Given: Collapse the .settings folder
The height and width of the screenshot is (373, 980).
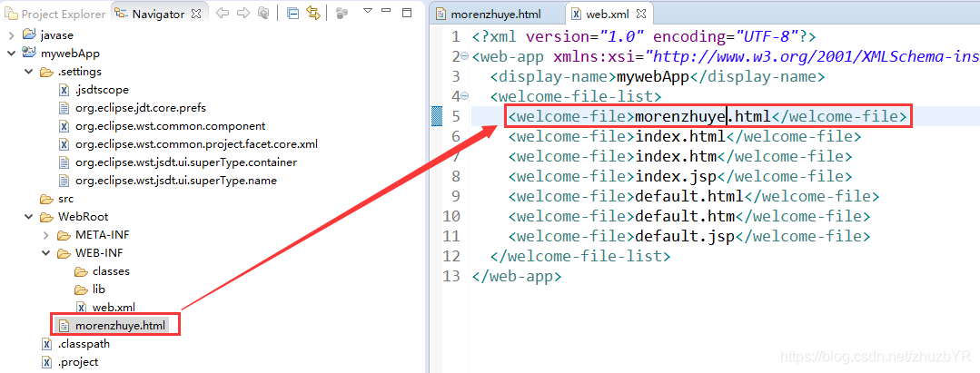Looking at the screenshot, I should (28, 72).
